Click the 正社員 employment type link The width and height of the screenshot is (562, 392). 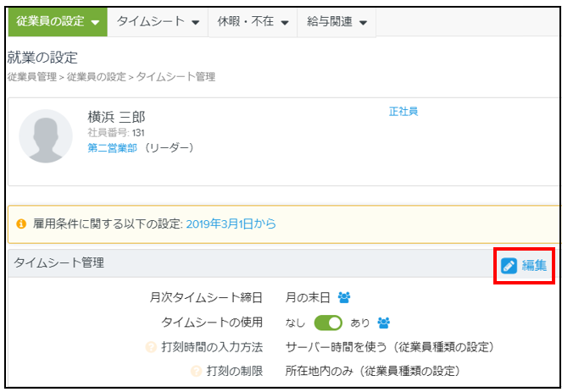(x=403, y=111)
